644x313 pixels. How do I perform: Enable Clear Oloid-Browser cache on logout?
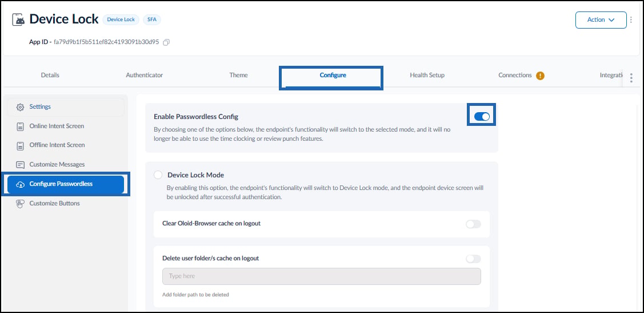473,224
